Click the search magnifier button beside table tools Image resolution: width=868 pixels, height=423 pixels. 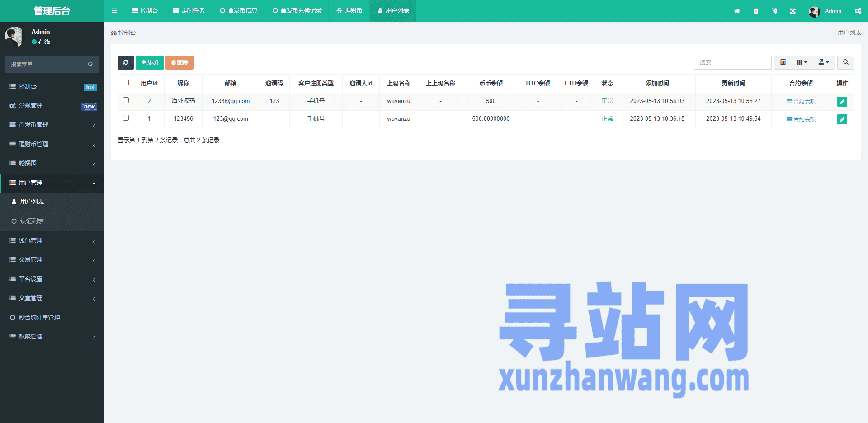tap(845, 62)
